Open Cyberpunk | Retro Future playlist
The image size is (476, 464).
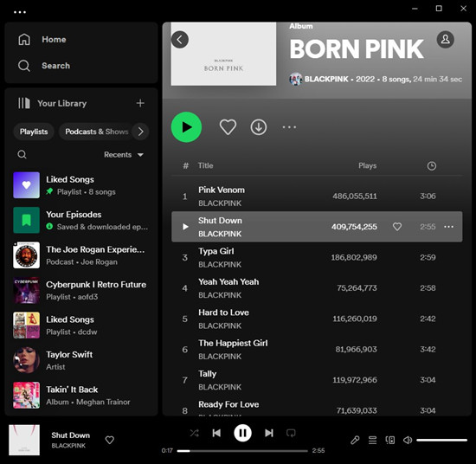coord(81,290)
